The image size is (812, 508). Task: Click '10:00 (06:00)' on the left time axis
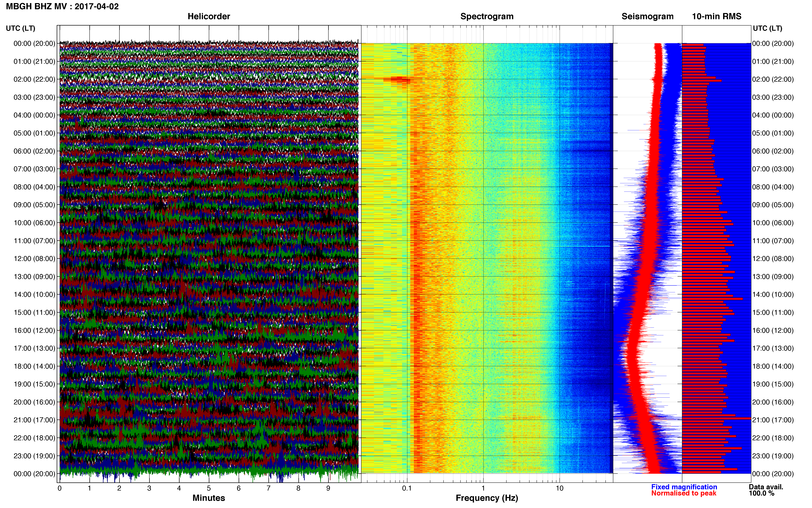pos(34,223)
